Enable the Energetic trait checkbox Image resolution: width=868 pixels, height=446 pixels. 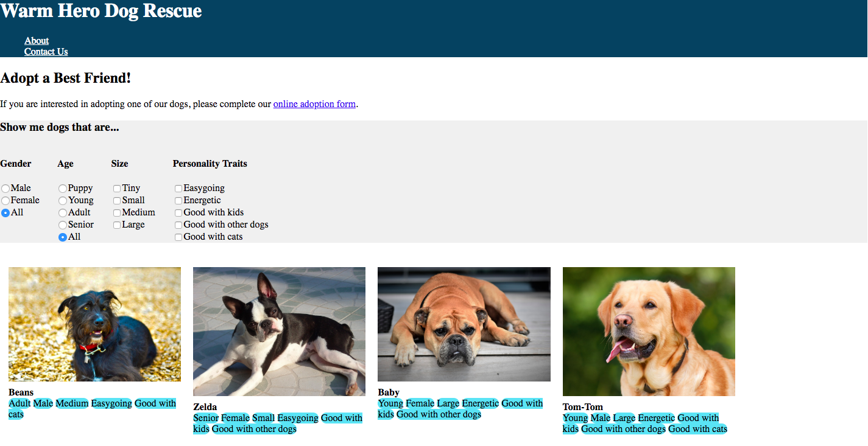178,201
